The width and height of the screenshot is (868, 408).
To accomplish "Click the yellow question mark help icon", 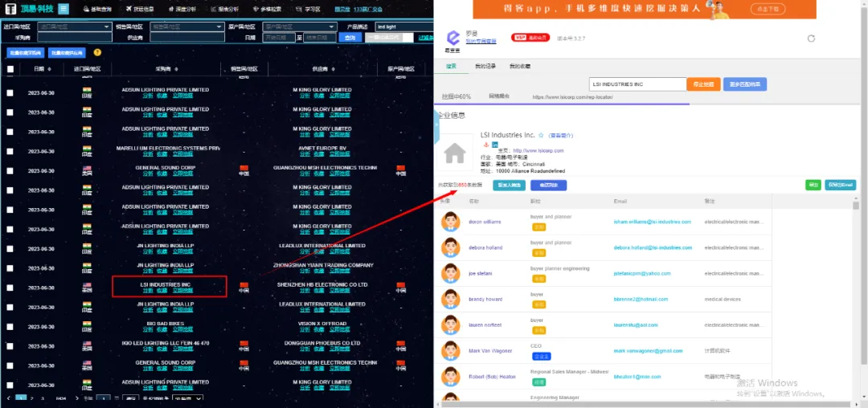I will point(97,52).
